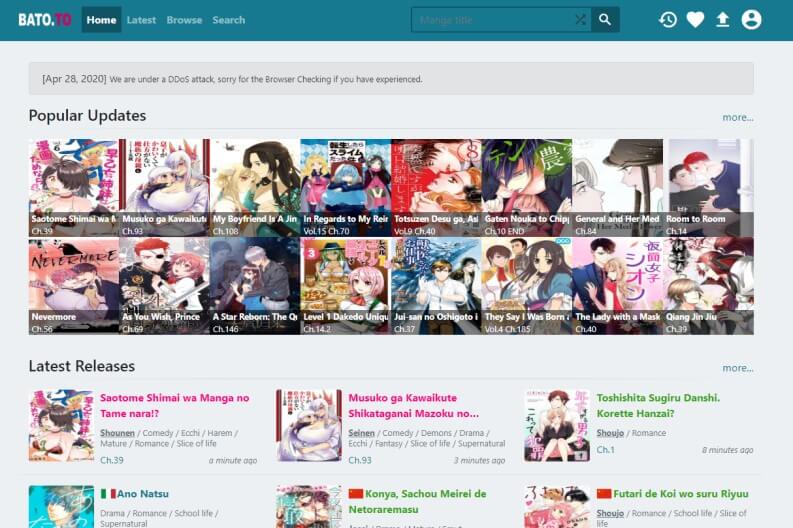Open Musuko ga Kawaikute Shikataganai title link
Screen dimensions: 793x528
413,406
